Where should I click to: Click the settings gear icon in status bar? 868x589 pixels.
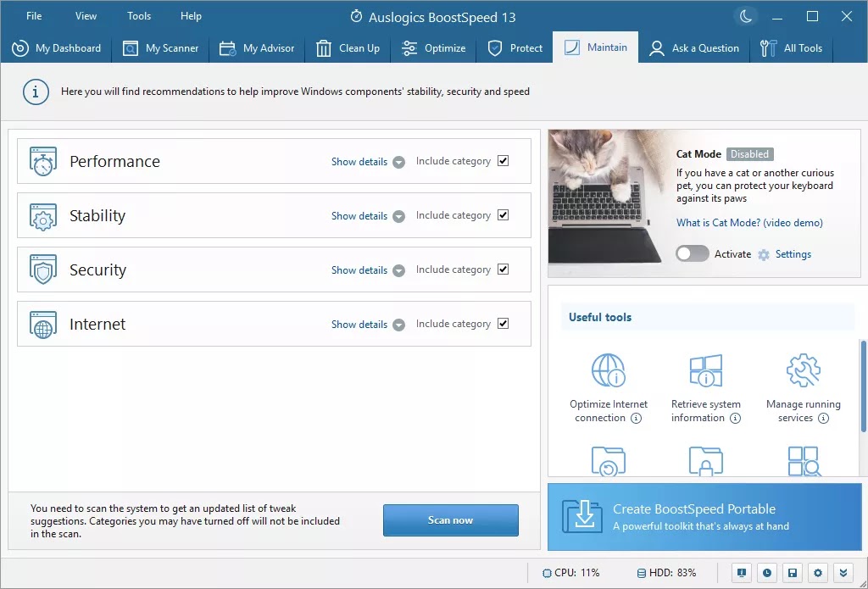(818, 573)
